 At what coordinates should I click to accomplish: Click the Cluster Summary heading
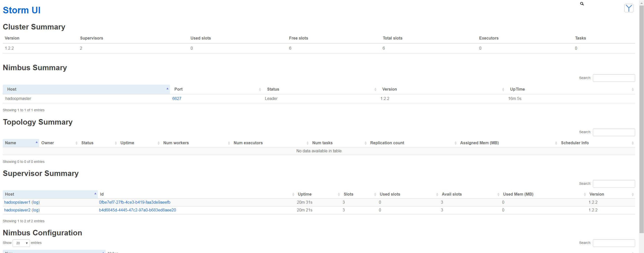[x=34, y=27]
